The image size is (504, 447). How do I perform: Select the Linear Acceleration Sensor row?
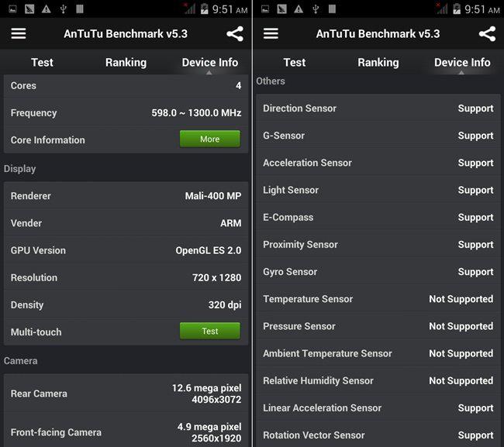[378, 407]
